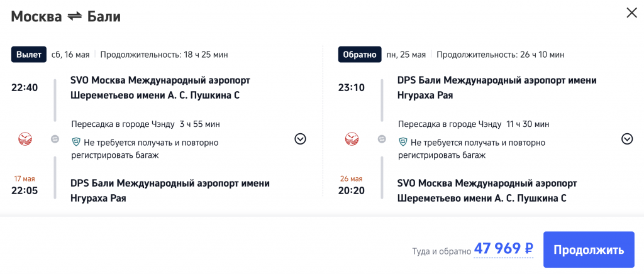The width and height of the screenshot is (644, 274).
Task: Expand return Chengdu layover details
Action: 626,140
